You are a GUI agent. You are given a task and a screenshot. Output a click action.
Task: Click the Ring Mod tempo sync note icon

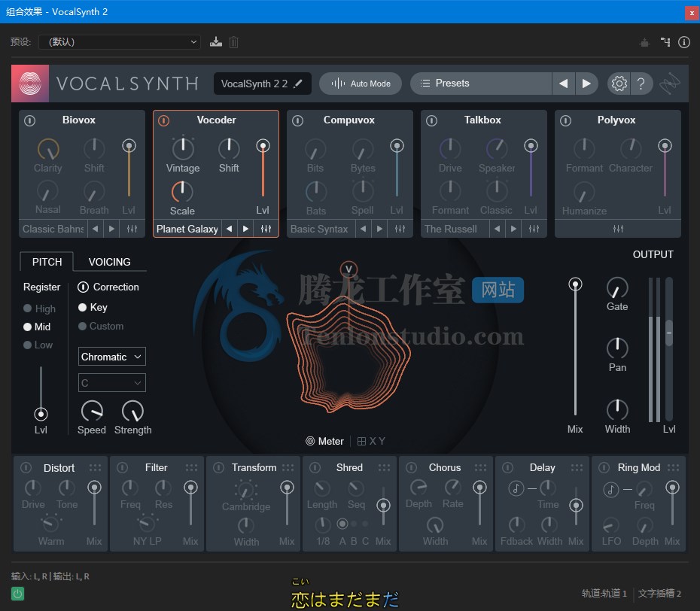click(x=611, y=490)
